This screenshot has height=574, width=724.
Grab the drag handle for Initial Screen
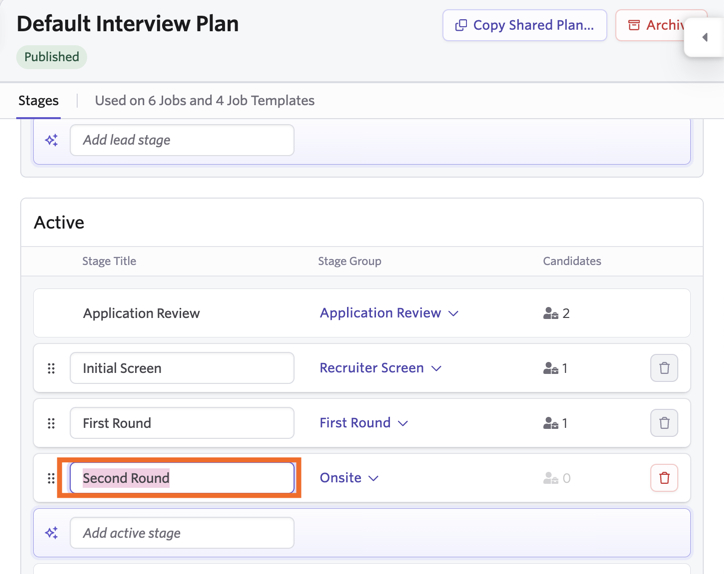pos(51,368)
